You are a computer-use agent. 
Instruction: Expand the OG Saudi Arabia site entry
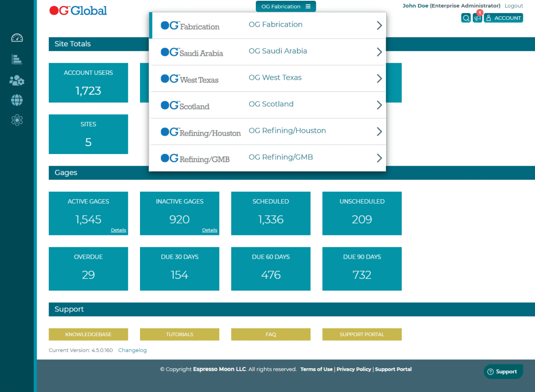click(379, 52)
